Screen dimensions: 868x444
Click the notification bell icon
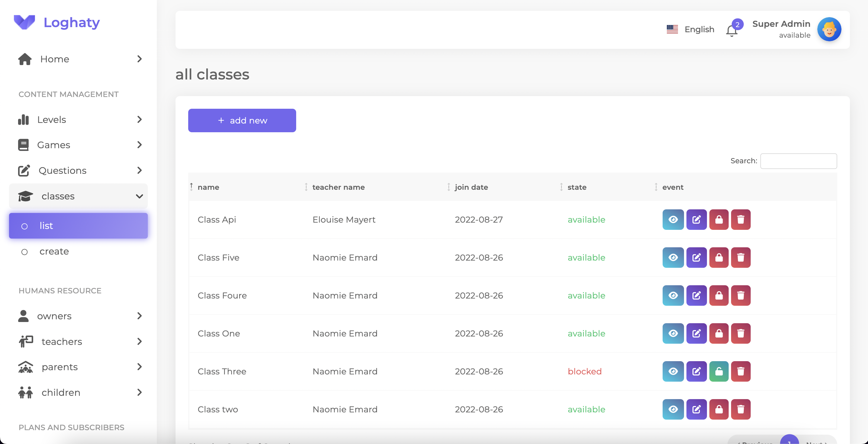(731, 31)
